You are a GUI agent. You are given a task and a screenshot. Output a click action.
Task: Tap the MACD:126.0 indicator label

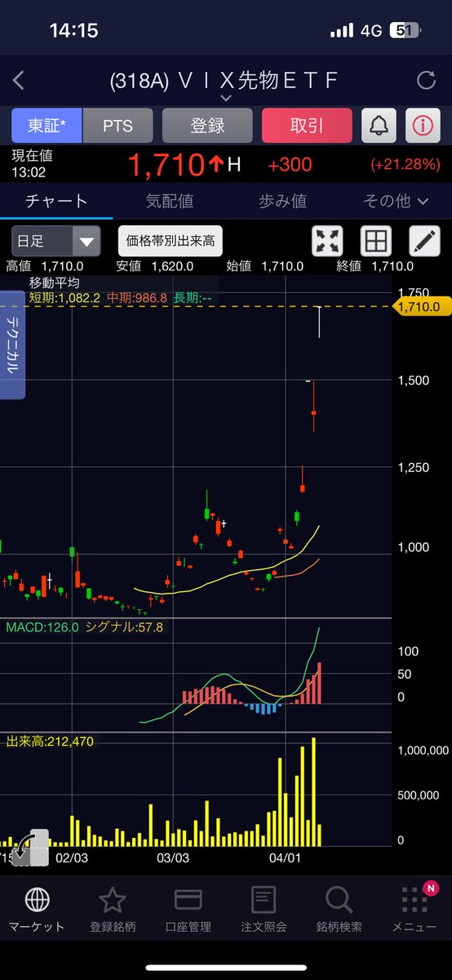[42, 627]
